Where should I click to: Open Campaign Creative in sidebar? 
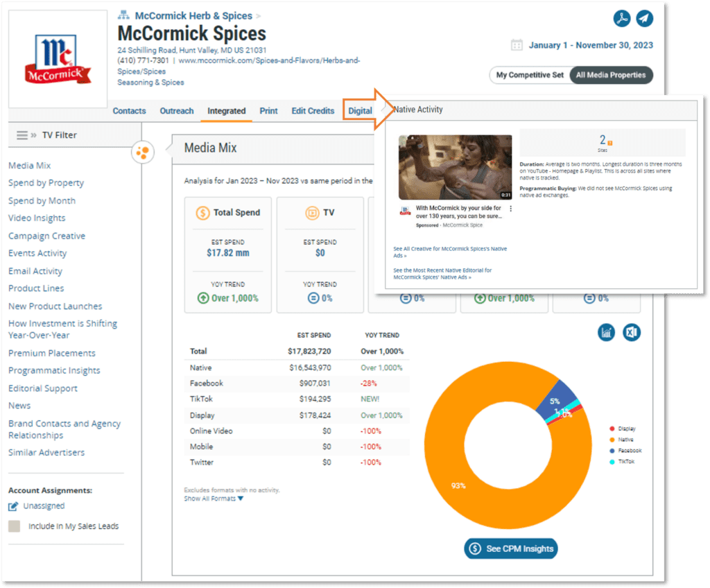(x=46, y=236)
